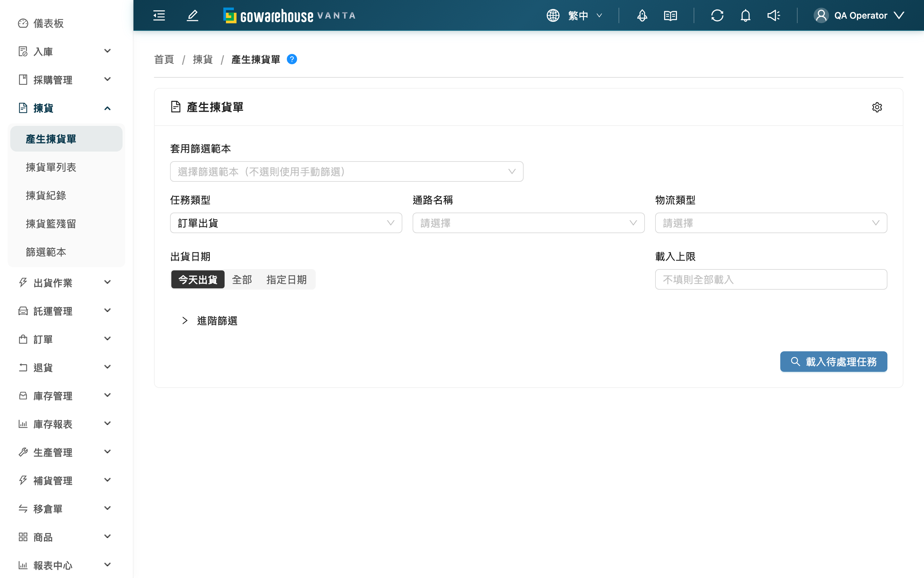Select the 指定日期 date option
This screenshot has width=924, height=578.
point(287,279)
